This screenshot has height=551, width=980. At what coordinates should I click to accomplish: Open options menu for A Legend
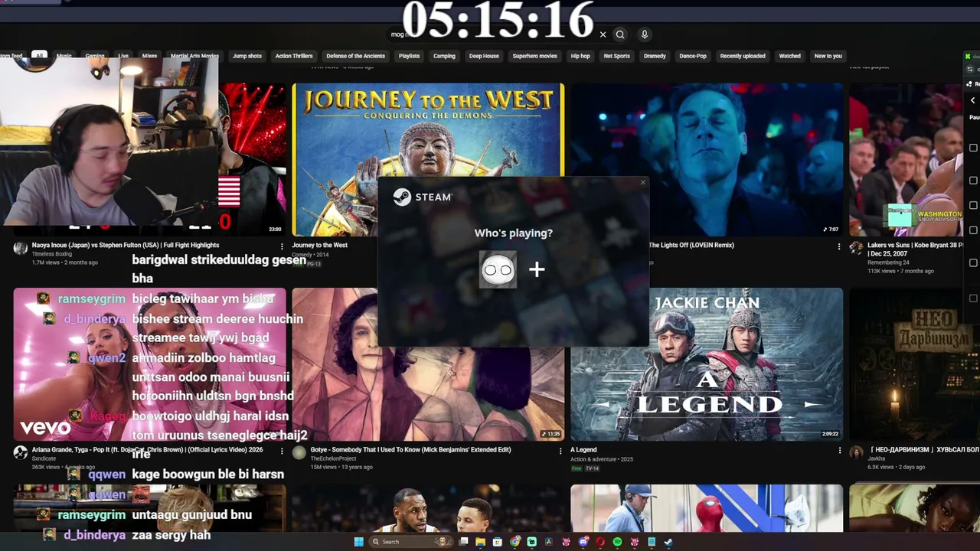(x=839, y=451)
